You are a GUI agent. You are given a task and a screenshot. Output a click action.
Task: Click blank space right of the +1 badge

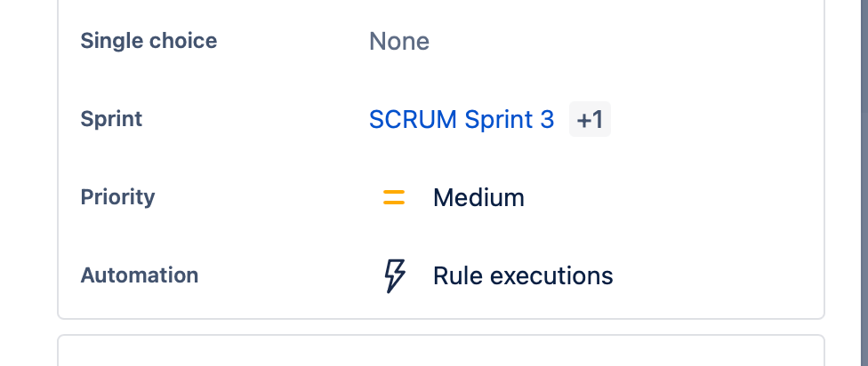714,119
